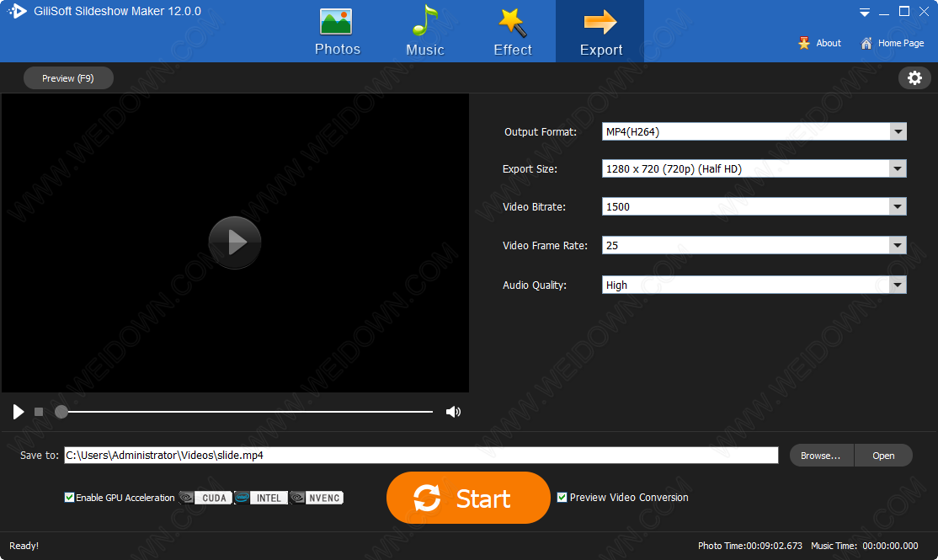Click the orange Start button

click(x=468, y=498)
